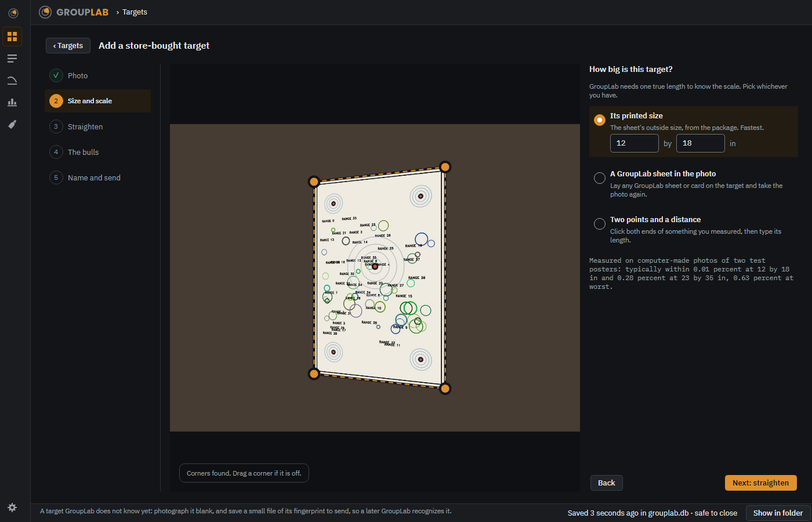
Task: Open settings via the gear icon
Action: pos(12,507)
